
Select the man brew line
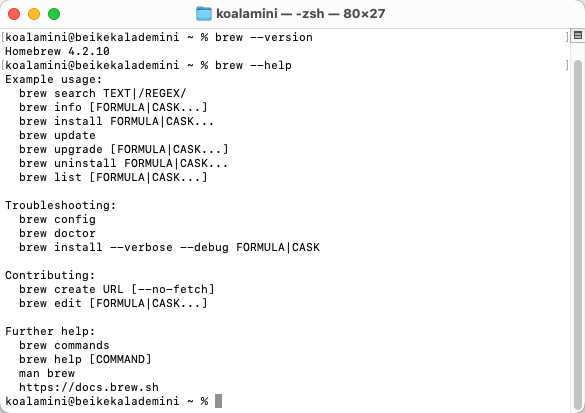coord(47,373)
